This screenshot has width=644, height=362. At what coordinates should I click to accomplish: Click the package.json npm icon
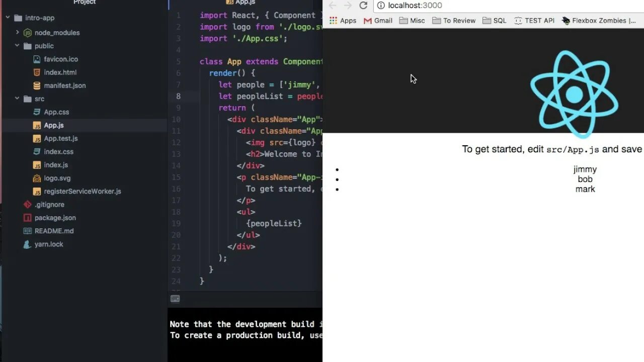28,218
